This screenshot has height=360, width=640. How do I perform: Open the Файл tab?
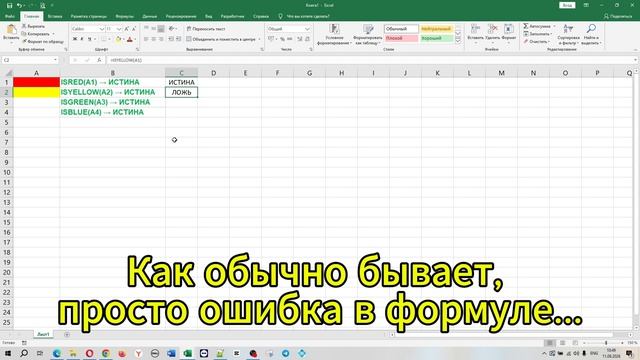[10, 16]
